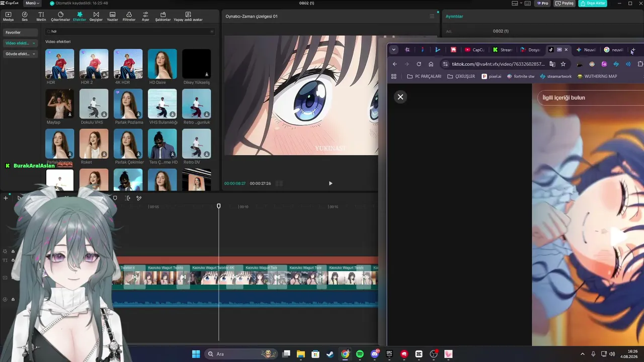The height and width of the screenshot is (362, 644).
Task: Open the Metin text panel
Action: (x=41, y=17)
